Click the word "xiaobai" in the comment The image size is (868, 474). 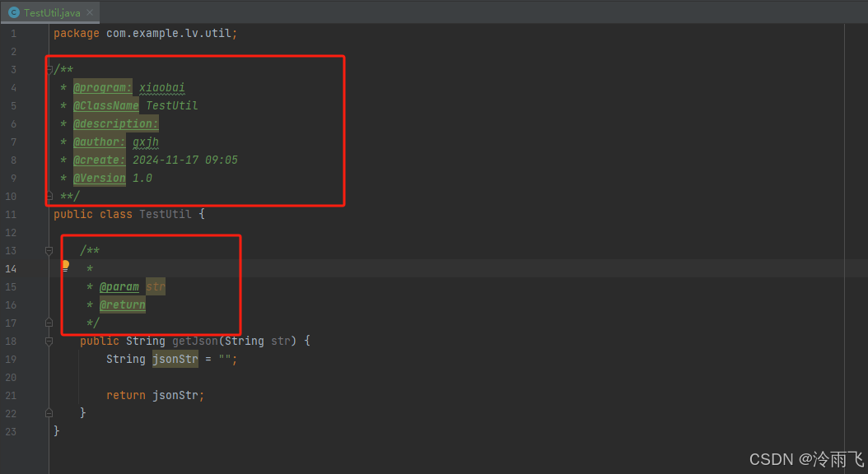[161, 87]
